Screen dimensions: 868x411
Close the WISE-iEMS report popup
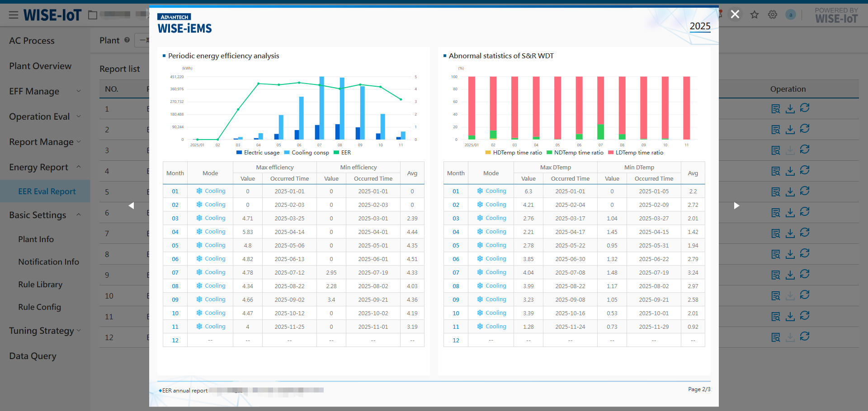735,14
